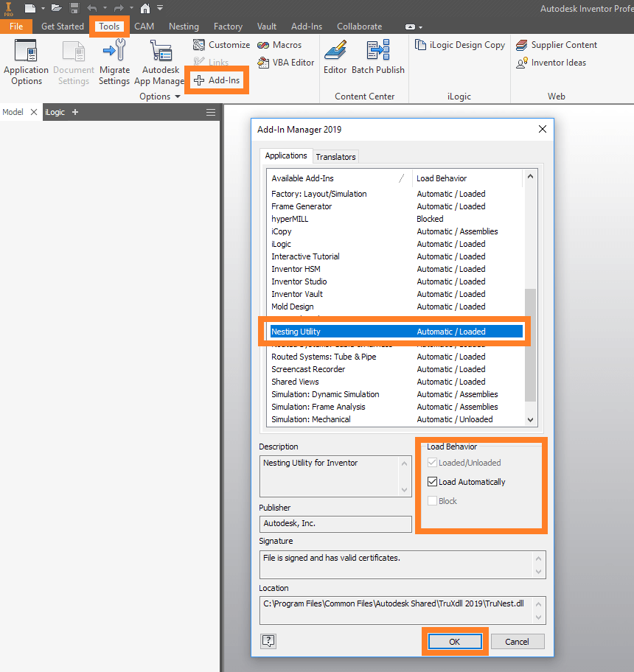This screenshot has width=634, height=672.
Task: Open Customize command
Action: [x=221, y=45]
